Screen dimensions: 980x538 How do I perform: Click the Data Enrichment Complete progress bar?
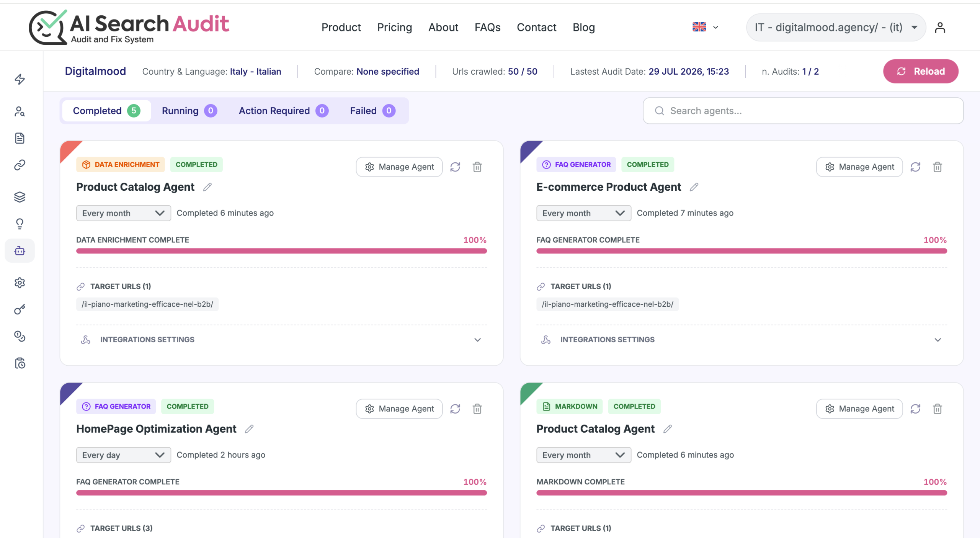281,251
